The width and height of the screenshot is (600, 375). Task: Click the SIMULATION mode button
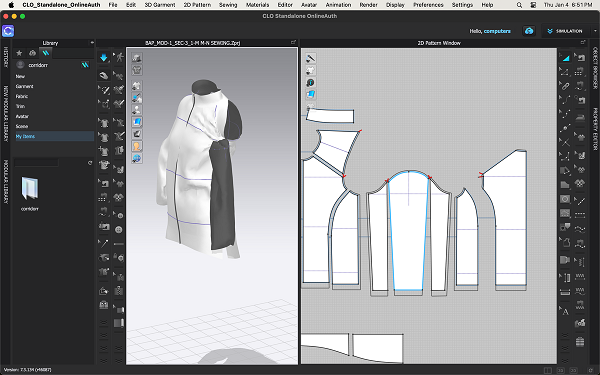pos(566,31)
